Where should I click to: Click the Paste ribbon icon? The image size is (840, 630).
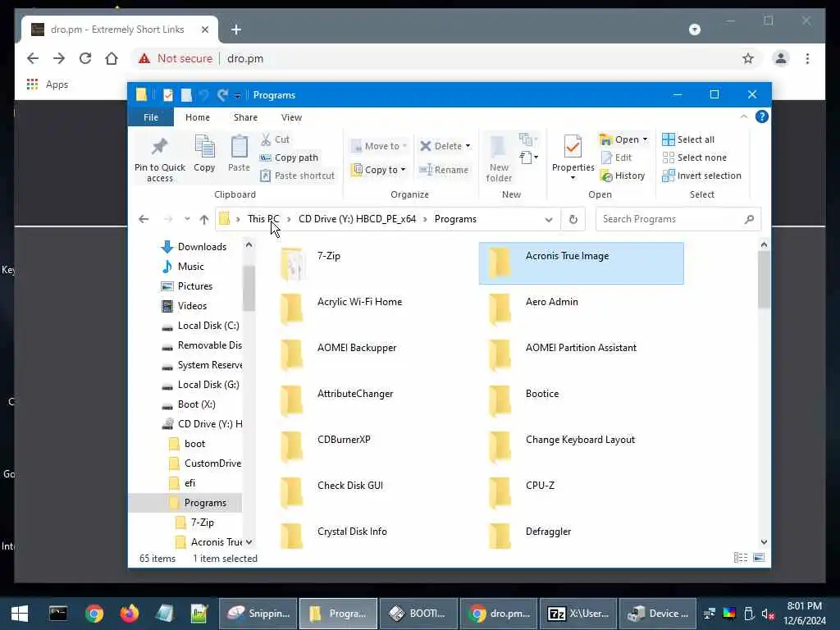239,146
